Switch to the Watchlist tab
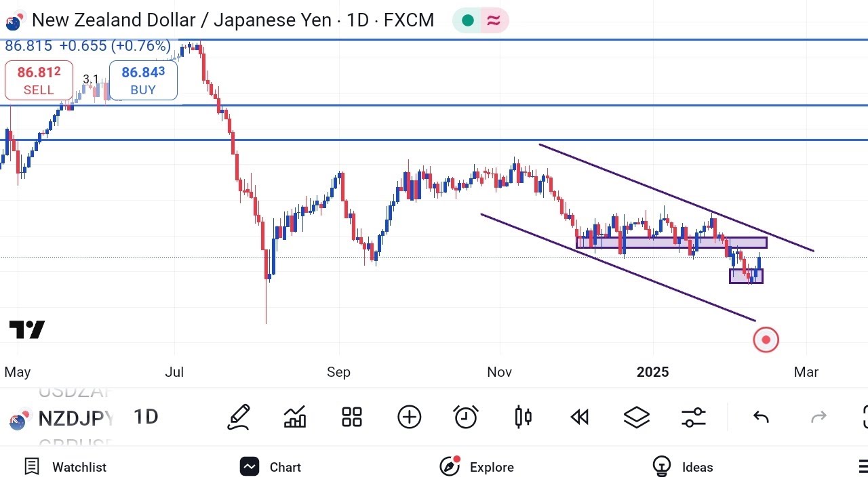This screenshot has height=488, width=868. pos(66,467)
